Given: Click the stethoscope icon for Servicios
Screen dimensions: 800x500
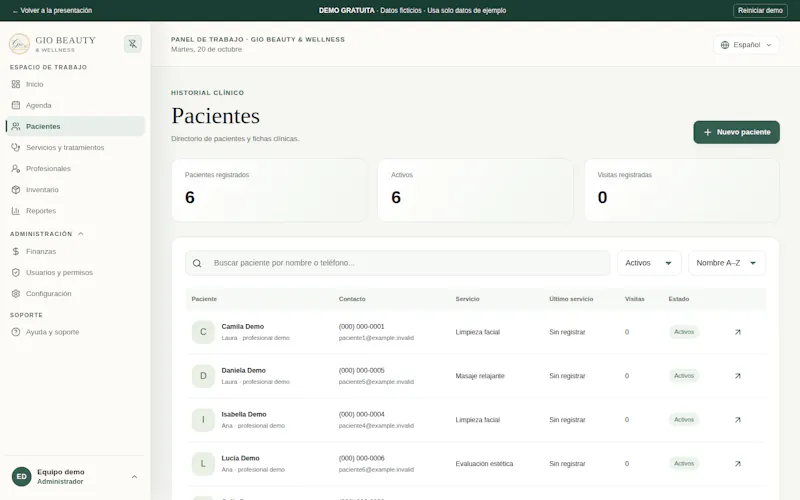Looking at the screenshot, I should tap(16, 147).
